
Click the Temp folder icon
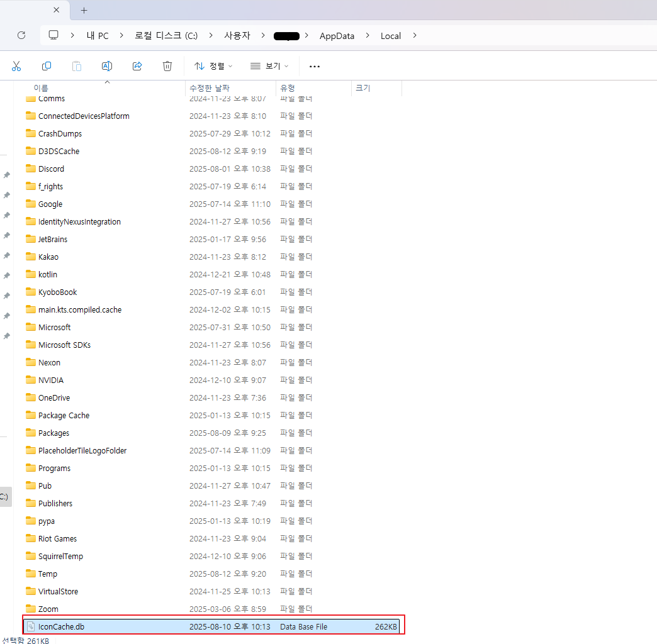31,573
